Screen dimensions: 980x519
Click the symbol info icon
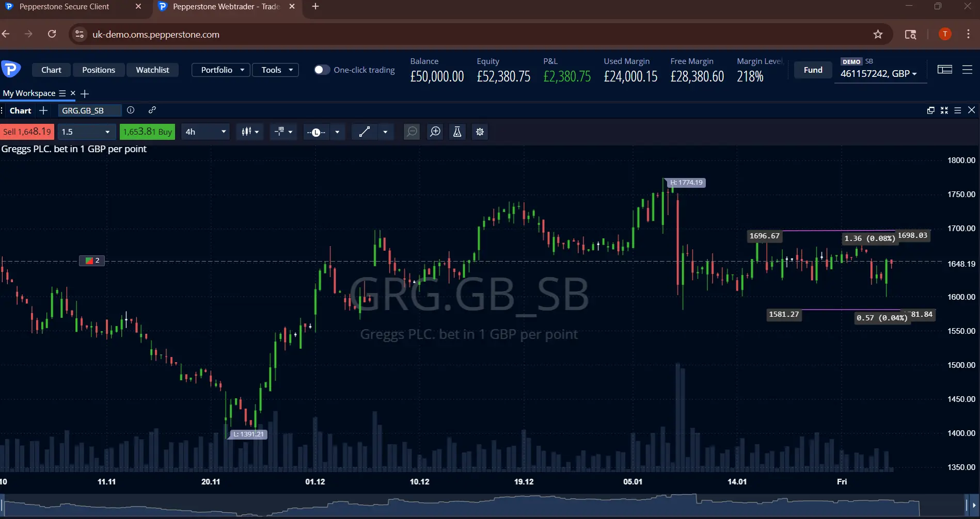coord(131,110)
